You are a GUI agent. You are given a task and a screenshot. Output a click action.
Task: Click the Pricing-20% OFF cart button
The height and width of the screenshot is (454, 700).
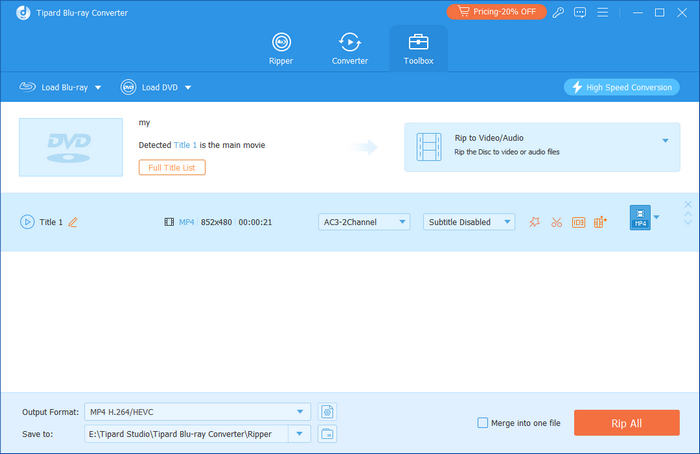[x=496, y=12]
